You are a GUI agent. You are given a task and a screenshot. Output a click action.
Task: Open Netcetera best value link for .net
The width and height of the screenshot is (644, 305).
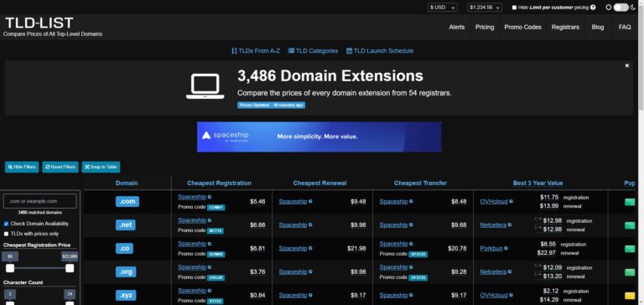point(493,225)
